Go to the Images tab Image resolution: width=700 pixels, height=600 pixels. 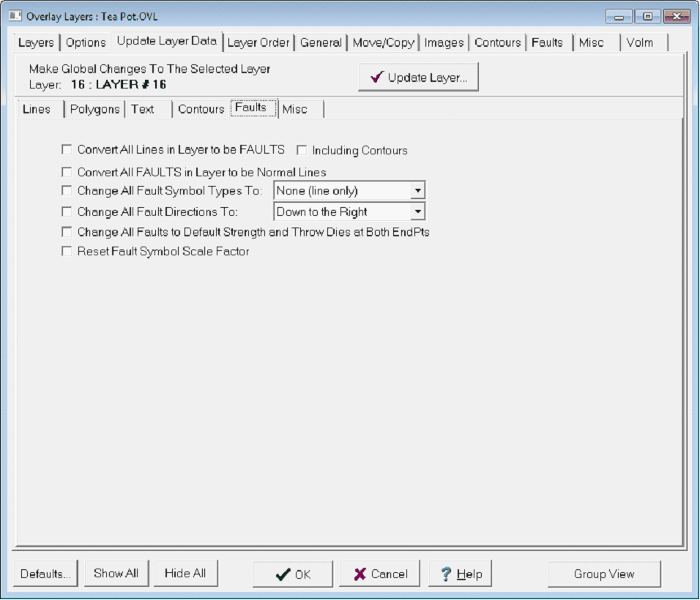coord(444,42)
